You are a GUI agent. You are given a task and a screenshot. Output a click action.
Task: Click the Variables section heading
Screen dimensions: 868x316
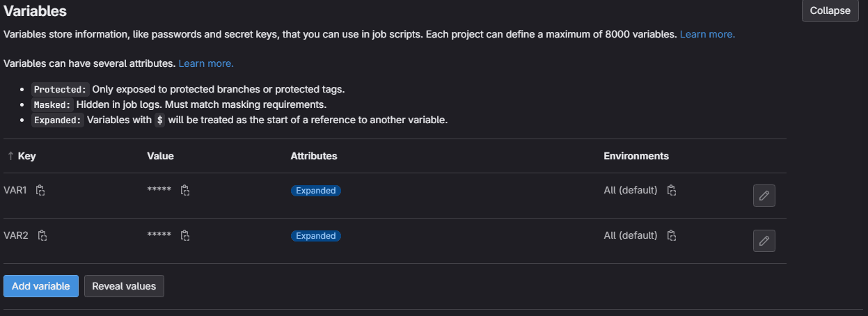click(35, 11)
